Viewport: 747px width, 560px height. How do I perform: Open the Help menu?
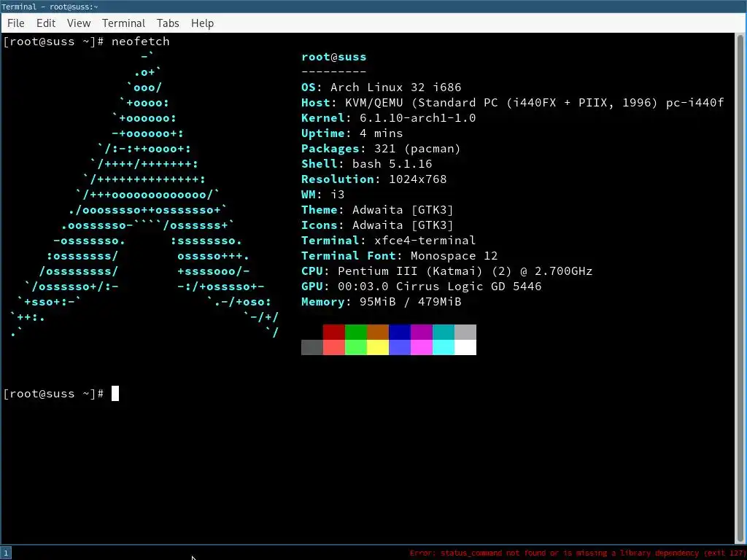202,23
